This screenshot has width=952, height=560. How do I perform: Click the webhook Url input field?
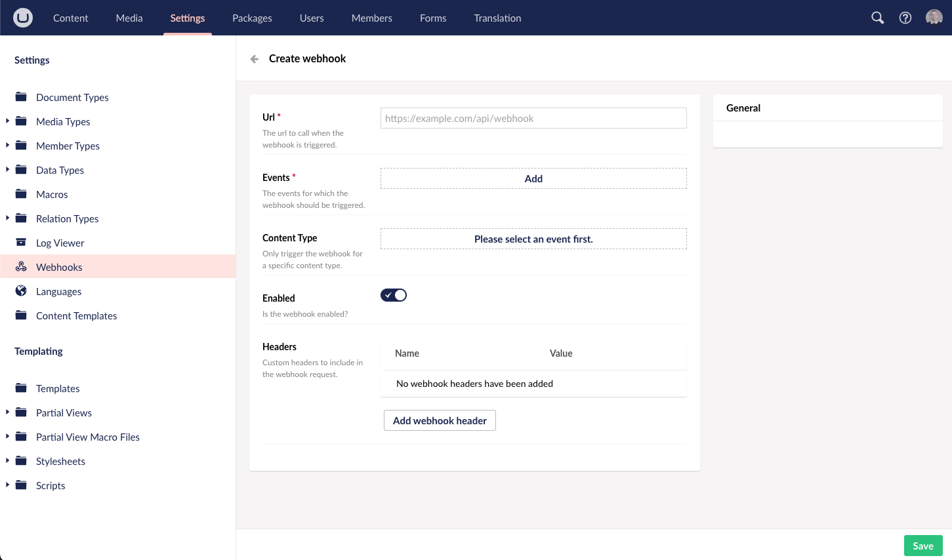(x=533, y=118)
